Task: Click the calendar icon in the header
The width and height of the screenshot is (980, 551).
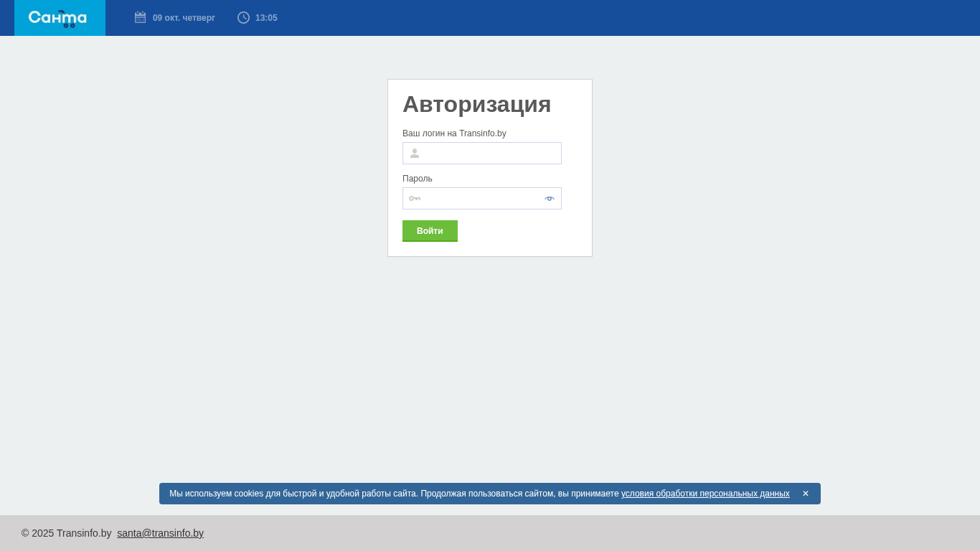Action: click(x=140, y=18)
